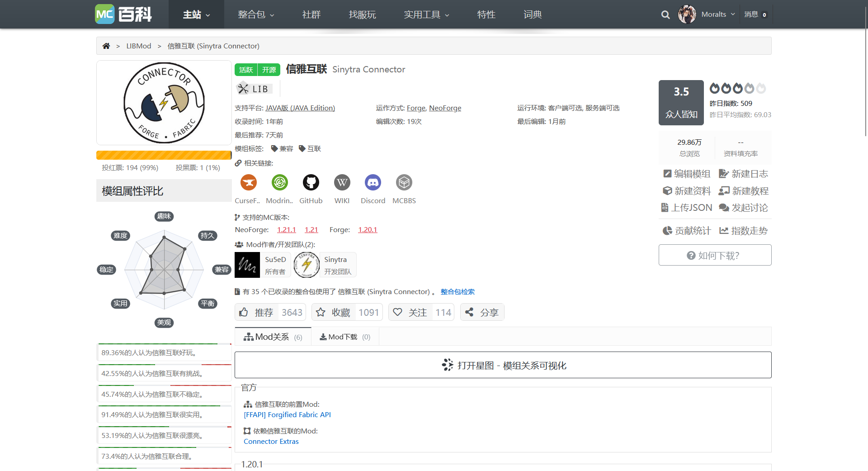Go to home via breadcrumb house icon
Image resolution: width=868 pixels, height=471 pixels.
(x=106, y=46)
